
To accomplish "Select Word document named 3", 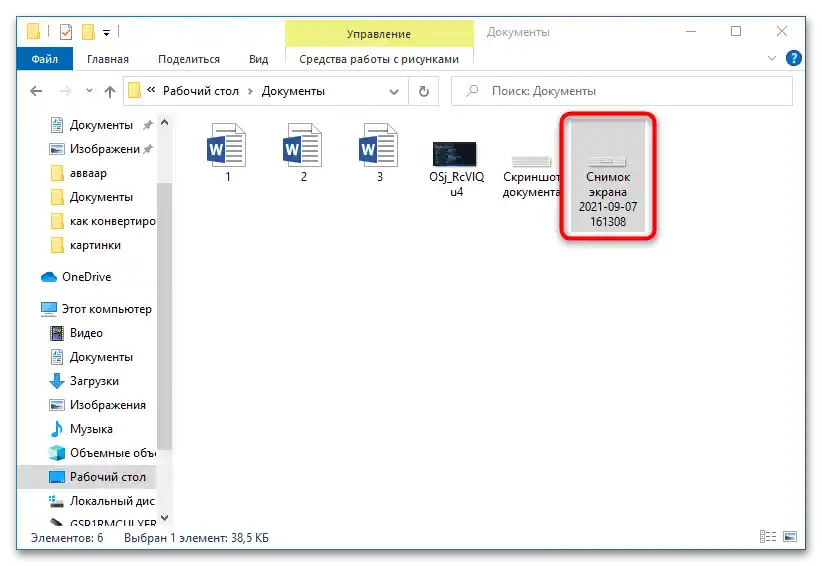I will 379,153.
